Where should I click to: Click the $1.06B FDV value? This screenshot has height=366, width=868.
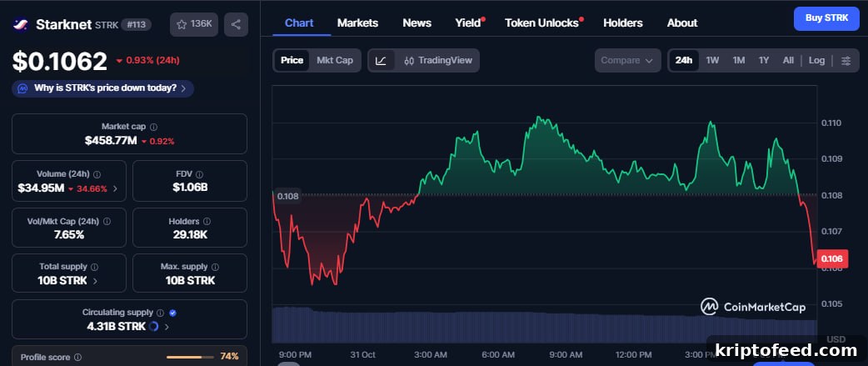tap(190, 187)
